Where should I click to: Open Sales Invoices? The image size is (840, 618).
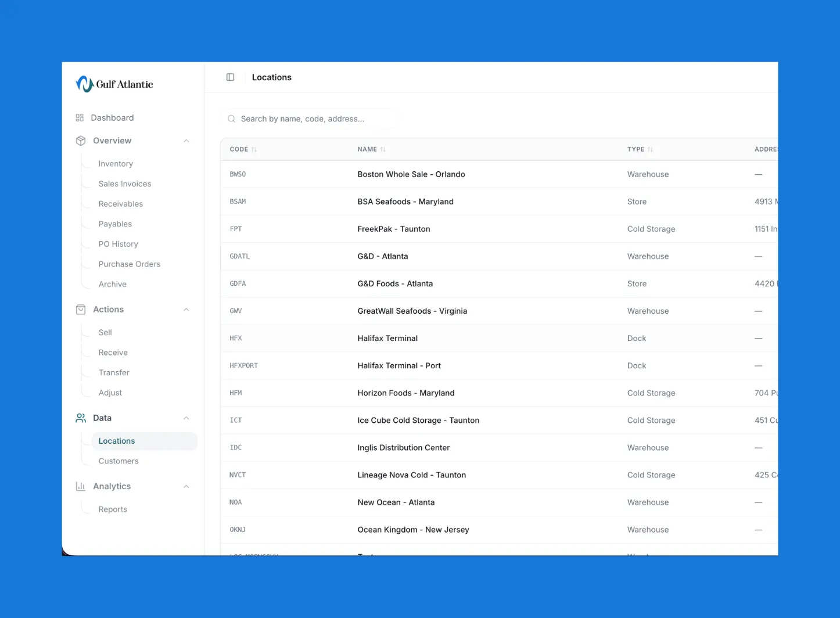pyautogui.click(x=125, y=184)
